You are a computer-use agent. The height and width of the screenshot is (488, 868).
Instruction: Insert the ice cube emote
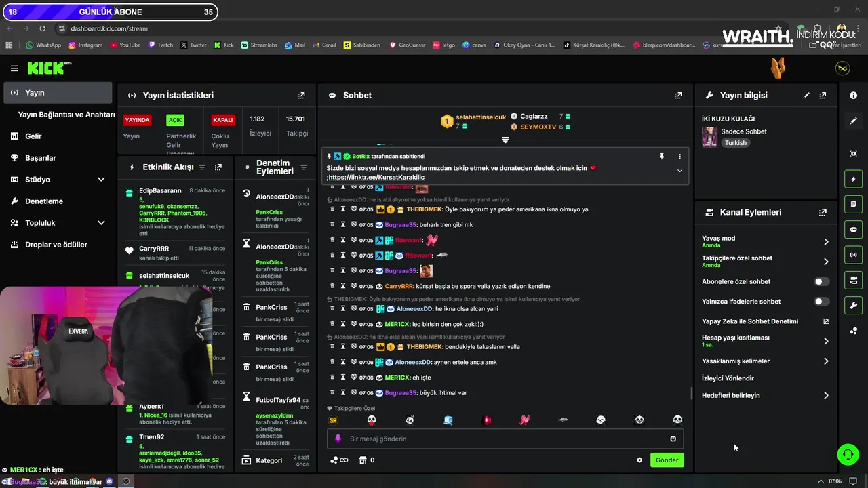[448, 420]
